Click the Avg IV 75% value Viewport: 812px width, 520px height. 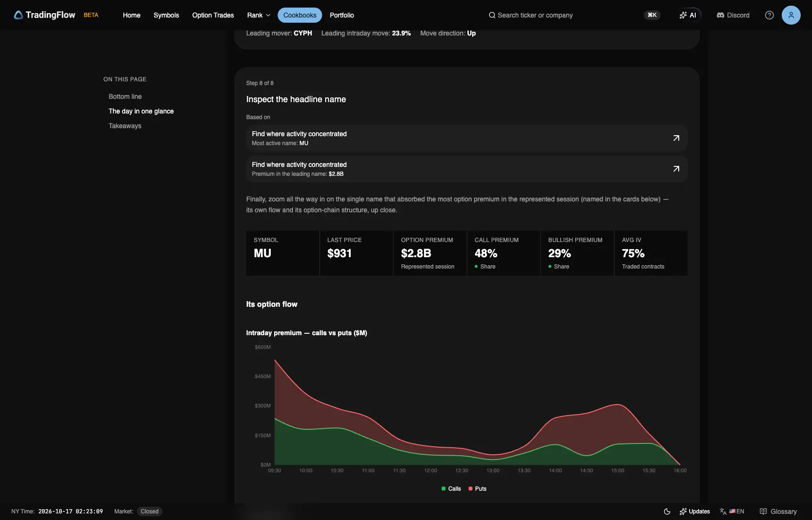633,253
